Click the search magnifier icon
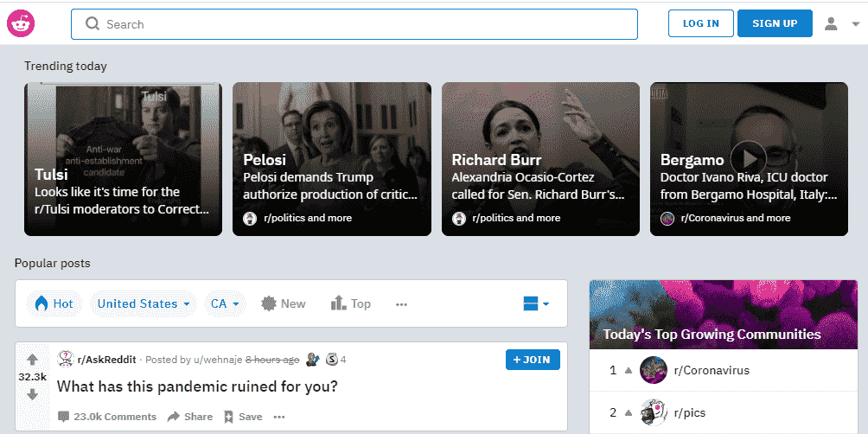868x434 pixels. pyautogui.click(x=93, y=24)
